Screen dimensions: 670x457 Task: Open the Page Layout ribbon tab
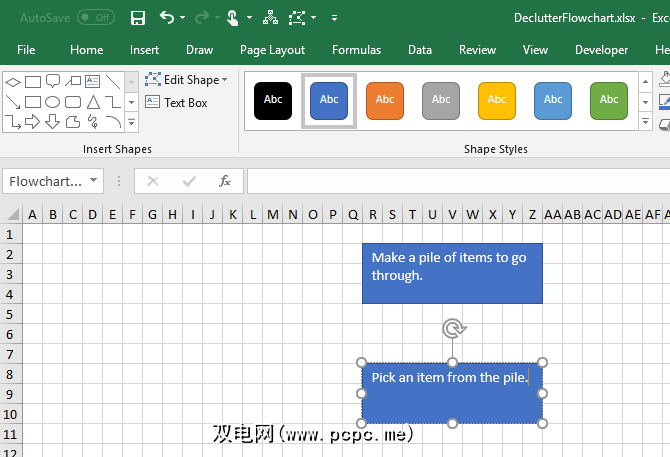click(x=272, y=50)
